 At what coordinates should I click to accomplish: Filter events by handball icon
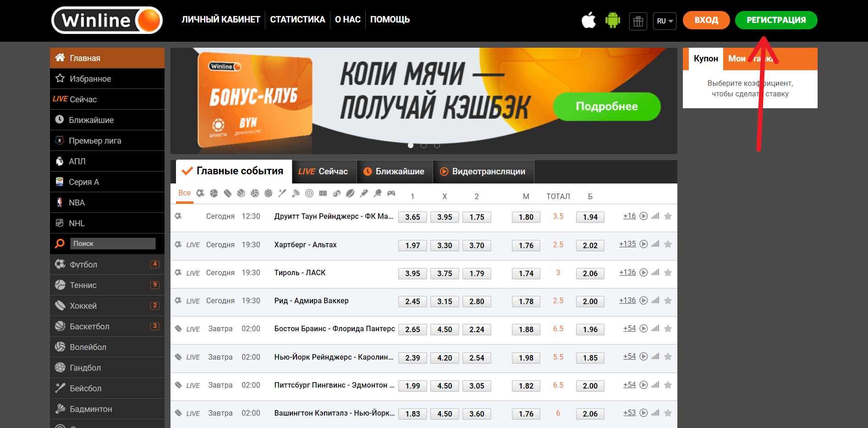[269, 193]
